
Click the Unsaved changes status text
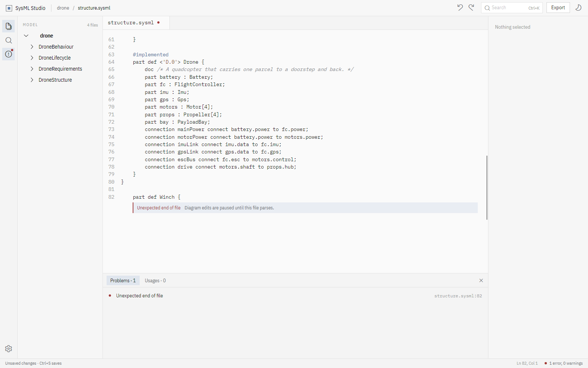coord(33,363)
